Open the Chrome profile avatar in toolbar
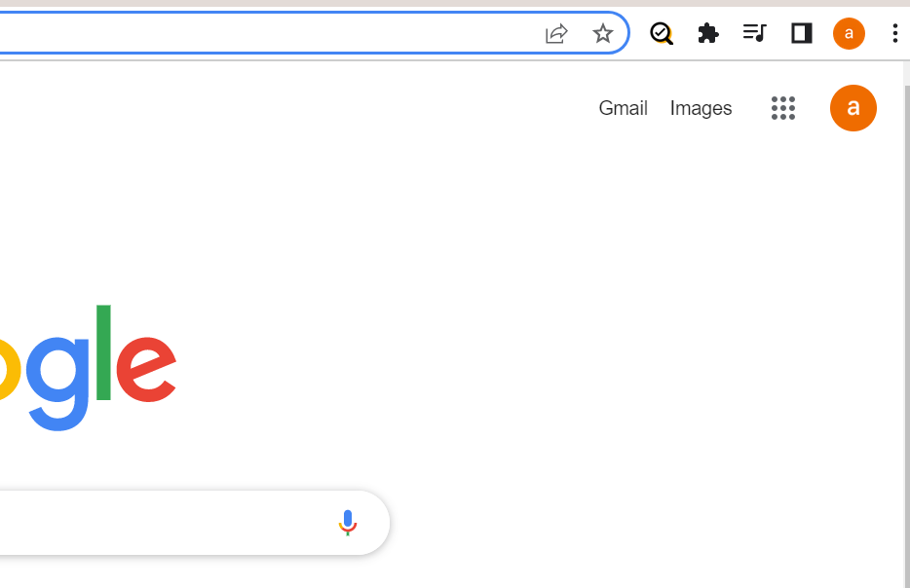910x588 pixels. pyautogui.click(x=849, y=34)
